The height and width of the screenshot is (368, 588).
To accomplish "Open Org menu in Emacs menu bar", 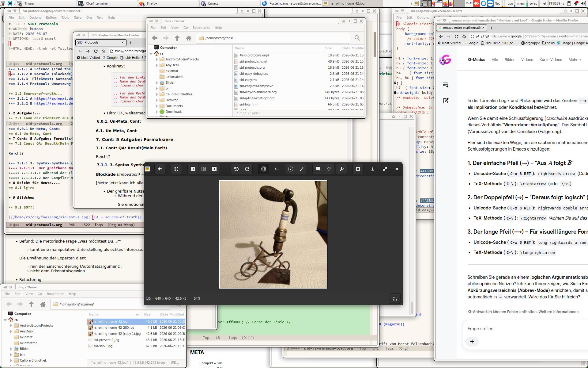I will pos(89,17).
